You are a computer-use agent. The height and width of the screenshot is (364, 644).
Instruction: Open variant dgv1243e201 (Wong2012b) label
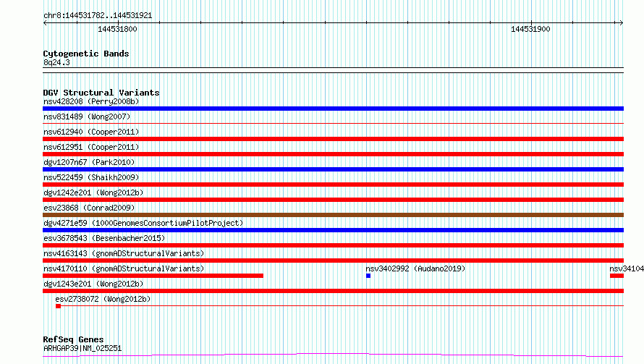[93, 284]
